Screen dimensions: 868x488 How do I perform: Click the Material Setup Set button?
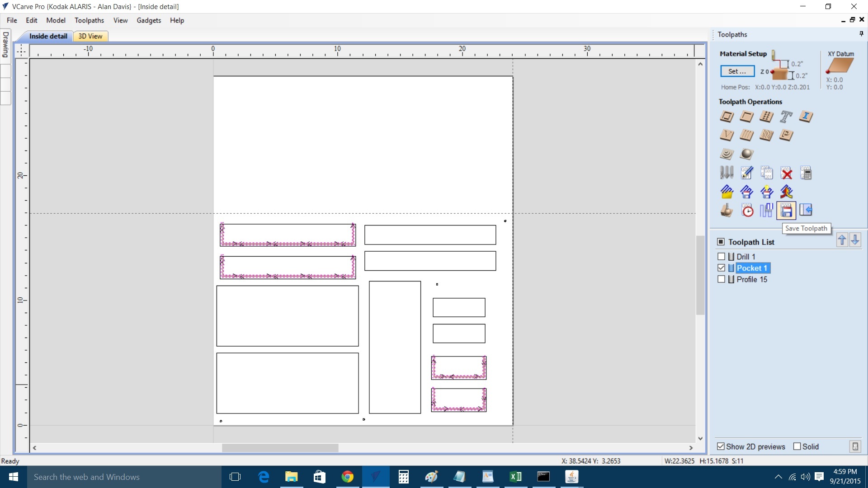(737, 71)
